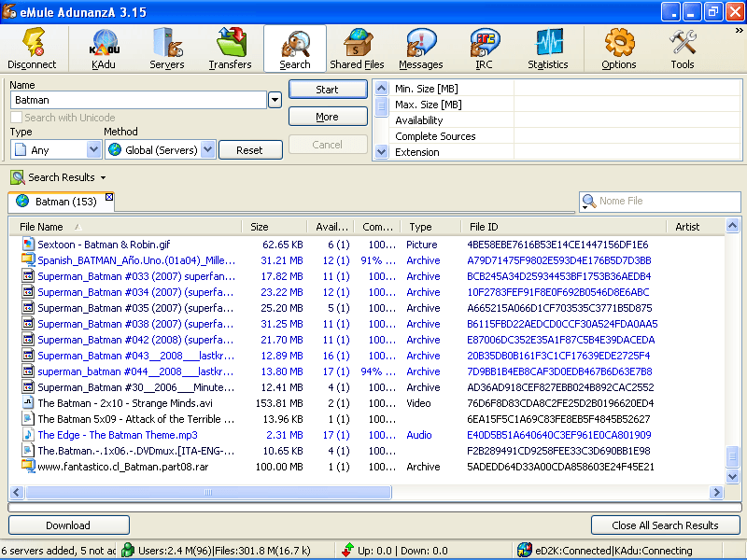Sort results by File ID column
Image resolution: width=747 pixels, height=560 pixels.
tap(564, 227)
